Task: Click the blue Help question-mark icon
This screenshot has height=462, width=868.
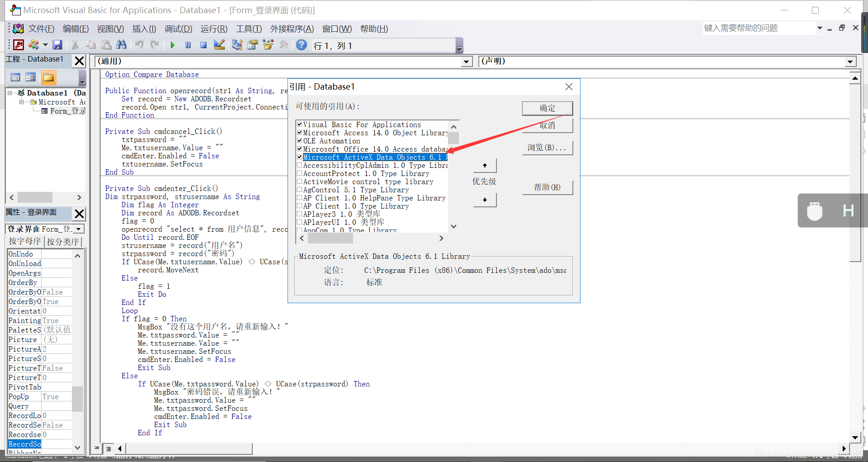Action: pyautogui.click(x=302, y=45)
